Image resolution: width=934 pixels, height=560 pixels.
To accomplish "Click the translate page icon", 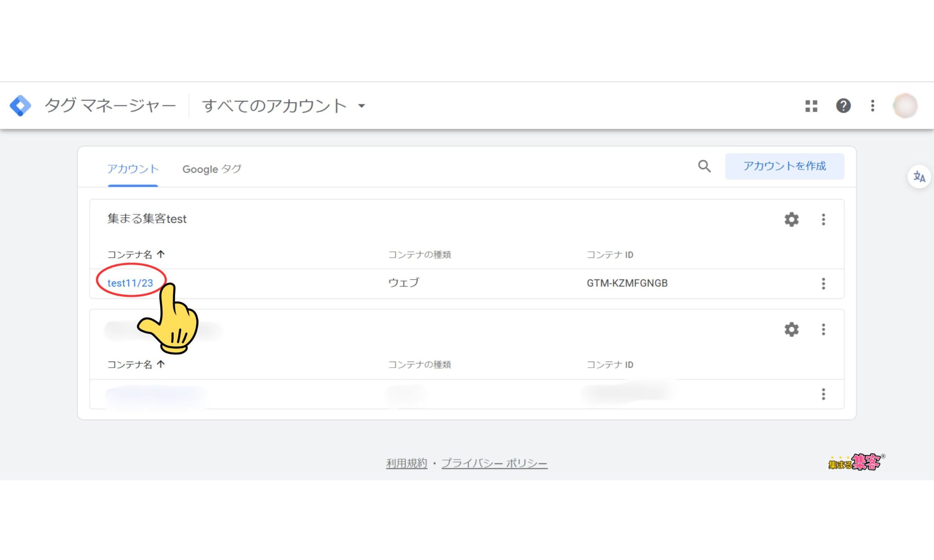I will 919,177.
